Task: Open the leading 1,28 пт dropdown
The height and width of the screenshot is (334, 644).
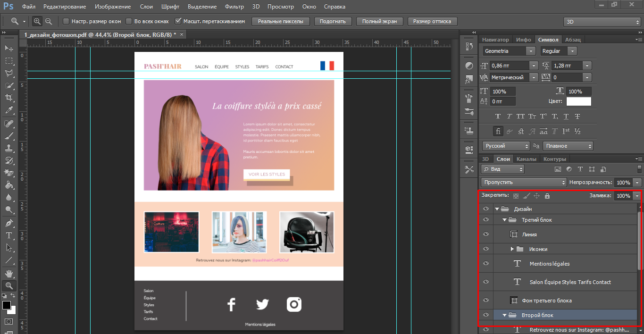Action: tap(587, 66)
